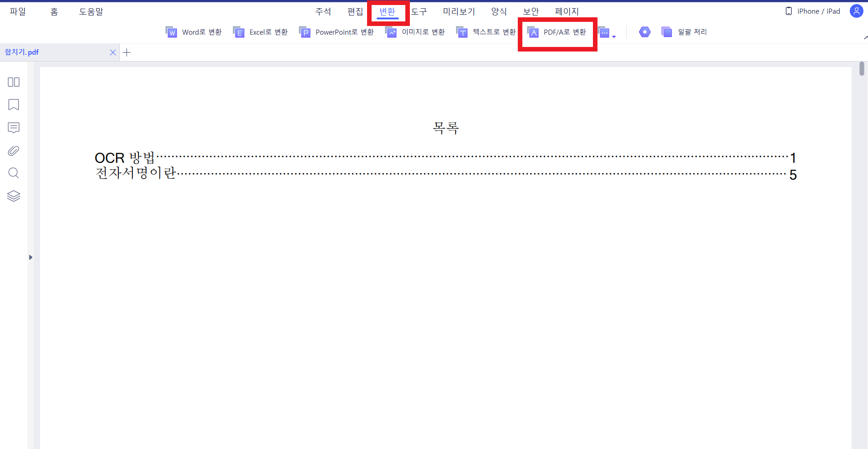Image resolution: width=868 pixels, height=449 pixels.
Task: Open the comments panel
Action: 14,128
